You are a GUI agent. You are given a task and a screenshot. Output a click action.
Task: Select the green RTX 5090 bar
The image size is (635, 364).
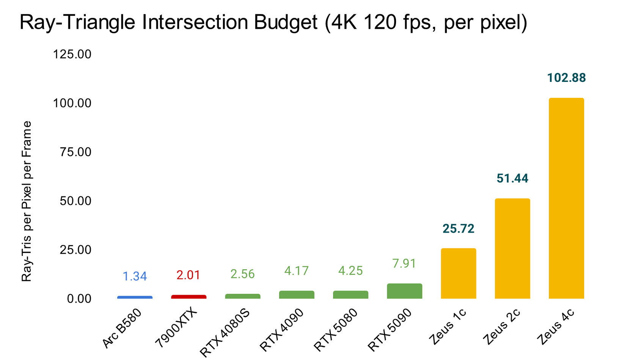[404, 291]
